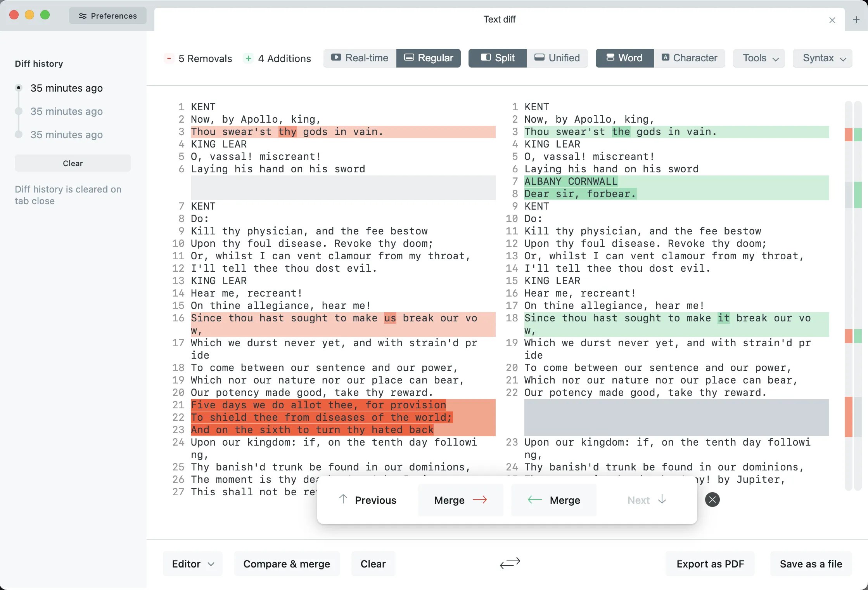
Task: Switch to Real-time diff mode
Action: click(x=360, y=58)
